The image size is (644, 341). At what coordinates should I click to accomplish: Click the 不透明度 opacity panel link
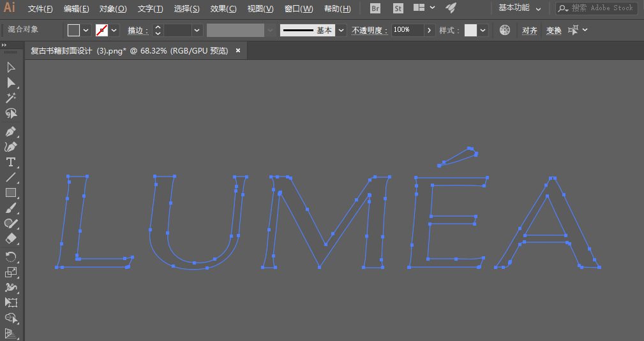370,31
